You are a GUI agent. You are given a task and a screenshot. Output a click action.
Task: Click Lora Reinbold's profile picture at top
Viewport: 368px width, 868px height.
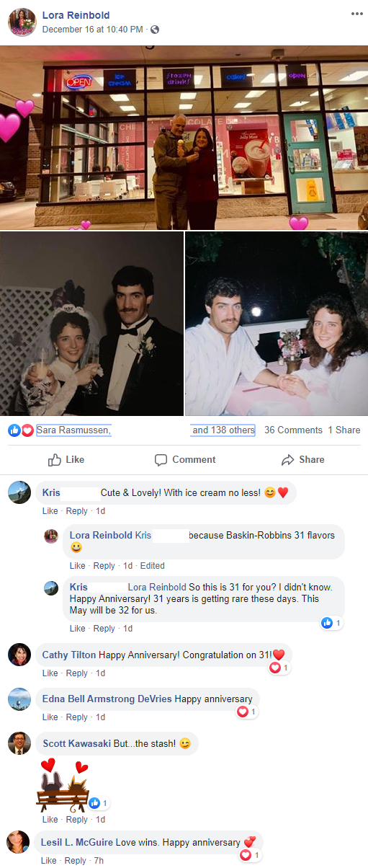click(x=22, y=22)
